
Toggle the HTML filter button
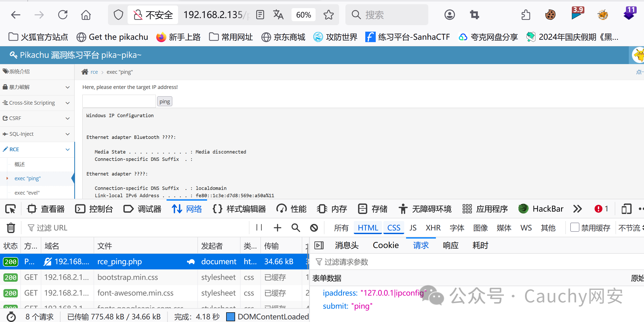pyautogui.click(x=368, y=228)
